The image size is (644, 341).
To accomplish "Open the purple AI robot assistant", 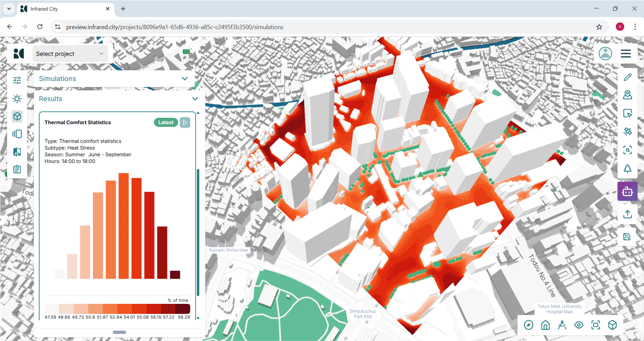I will (x=627, y=191).
